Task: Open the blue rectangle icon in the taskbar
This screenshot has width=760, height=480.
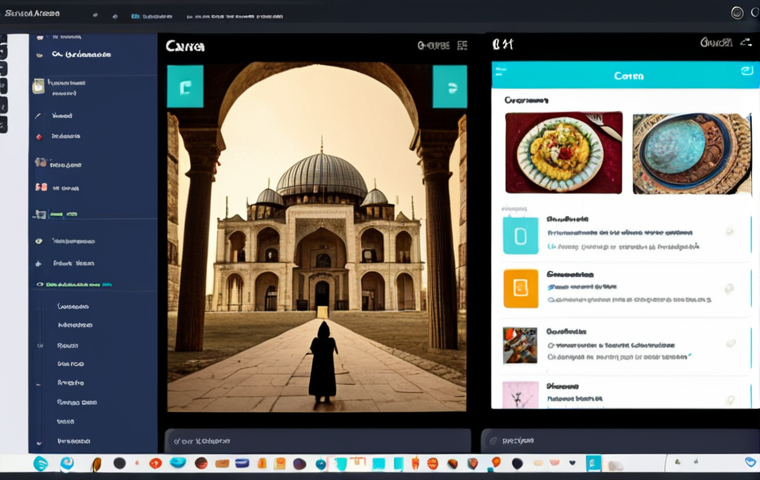Action: coord(242,464)
